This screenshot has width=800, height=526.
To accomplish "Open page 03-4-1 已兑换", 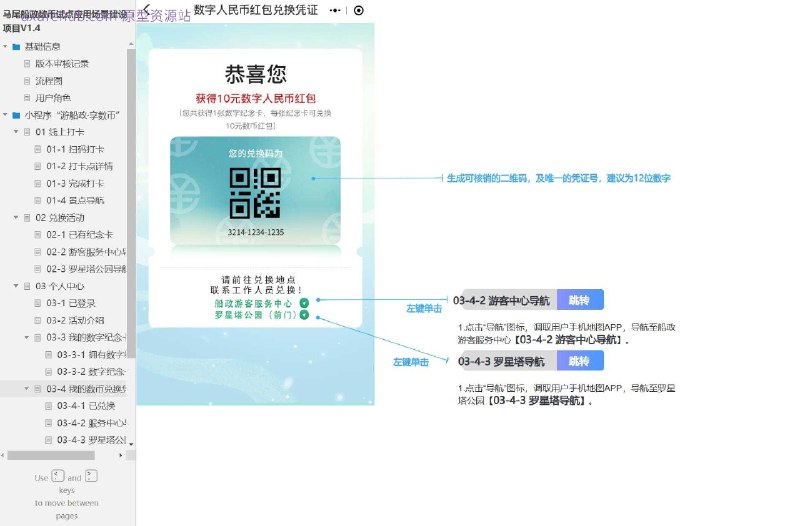I will pos(86,406).
